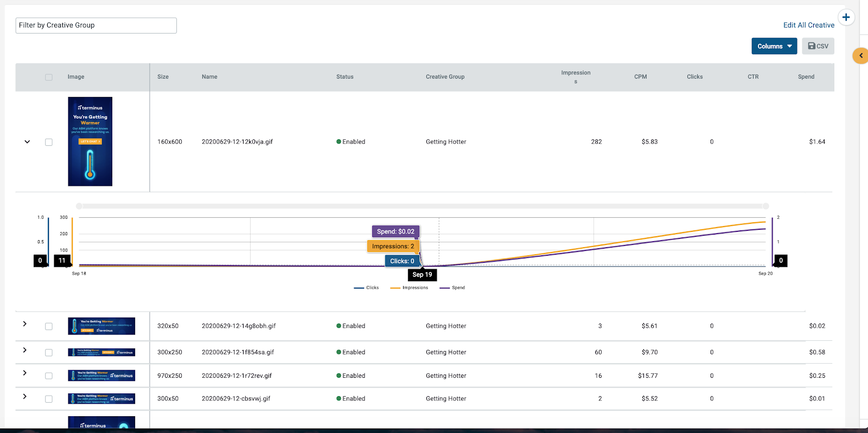Expand the orange side panel arrow
Viewport: 868px width, 433px height.
861,55
